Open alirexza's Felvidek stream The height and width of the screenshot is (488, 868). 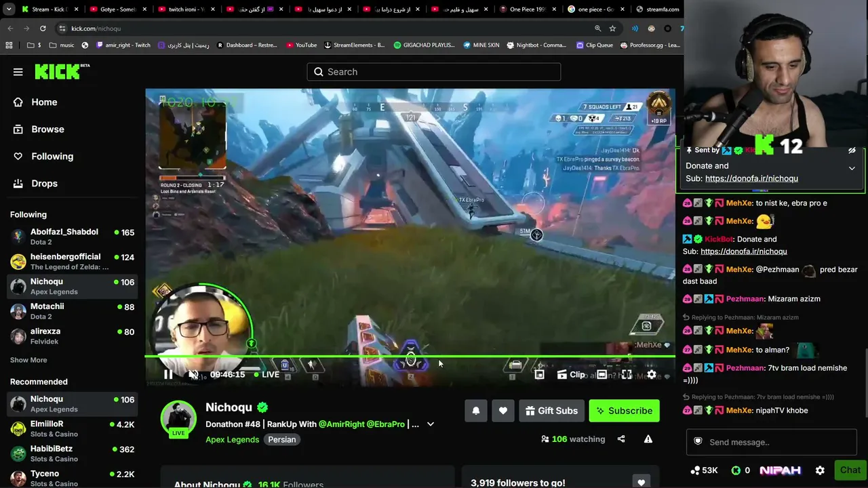click(73, 336)
